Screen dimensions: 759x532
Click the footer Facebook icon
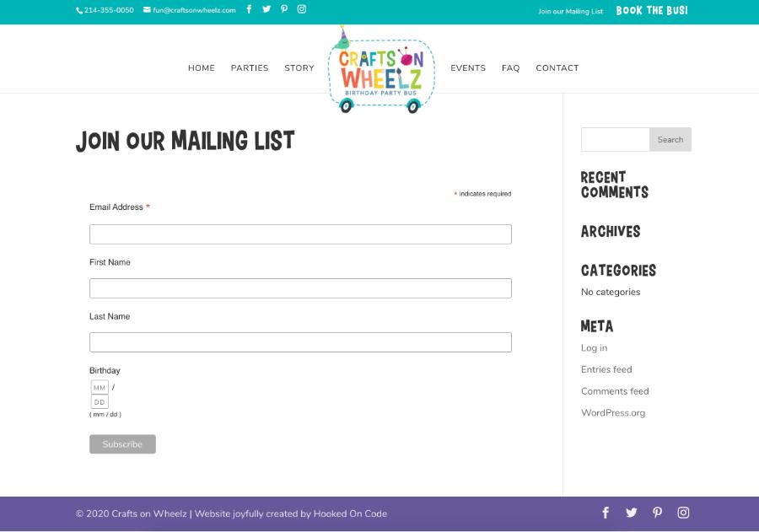(x=606, y=513)
